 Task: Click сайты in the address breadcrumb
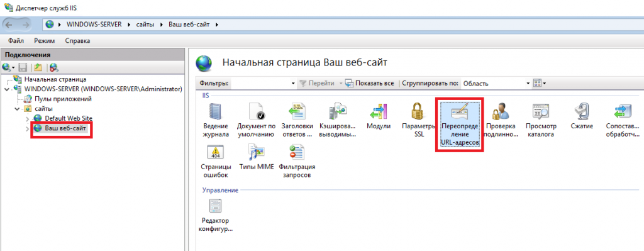tap(145, 25)
